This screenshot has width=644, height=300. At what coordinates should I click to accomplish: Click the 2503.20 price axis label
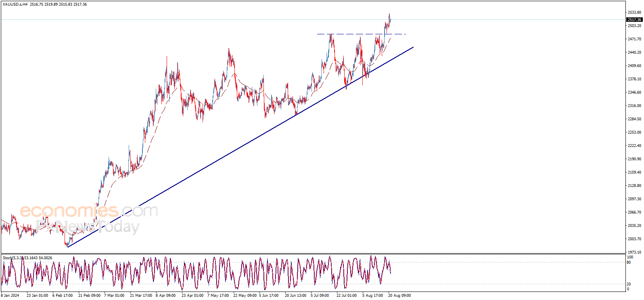tap(634, 26)
